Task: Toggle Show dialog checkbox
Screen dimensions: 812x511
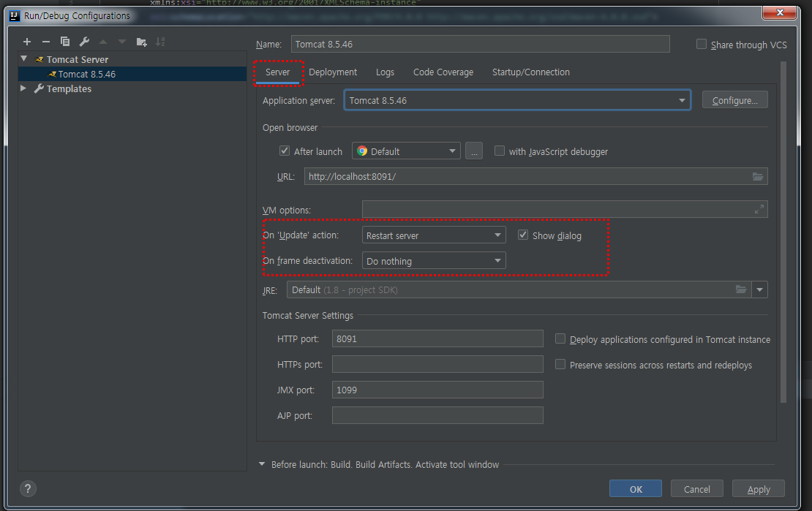Action: click(523, 235)
